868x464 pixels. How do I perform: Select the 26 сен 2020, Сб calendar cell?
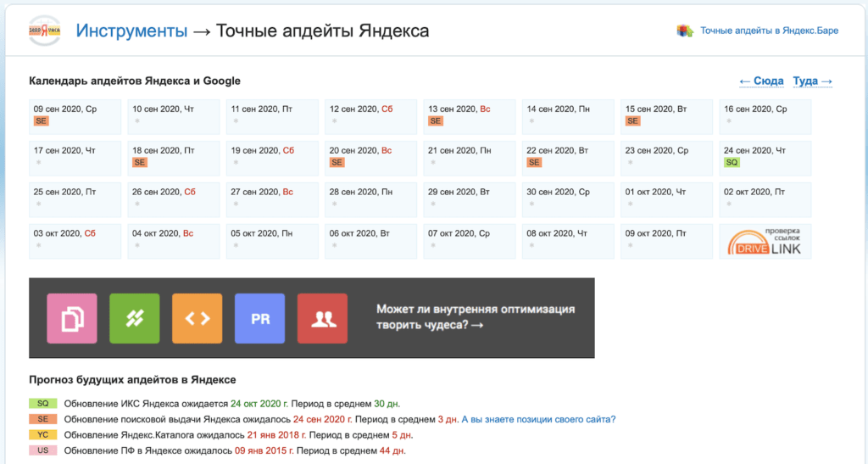point(174,200)
